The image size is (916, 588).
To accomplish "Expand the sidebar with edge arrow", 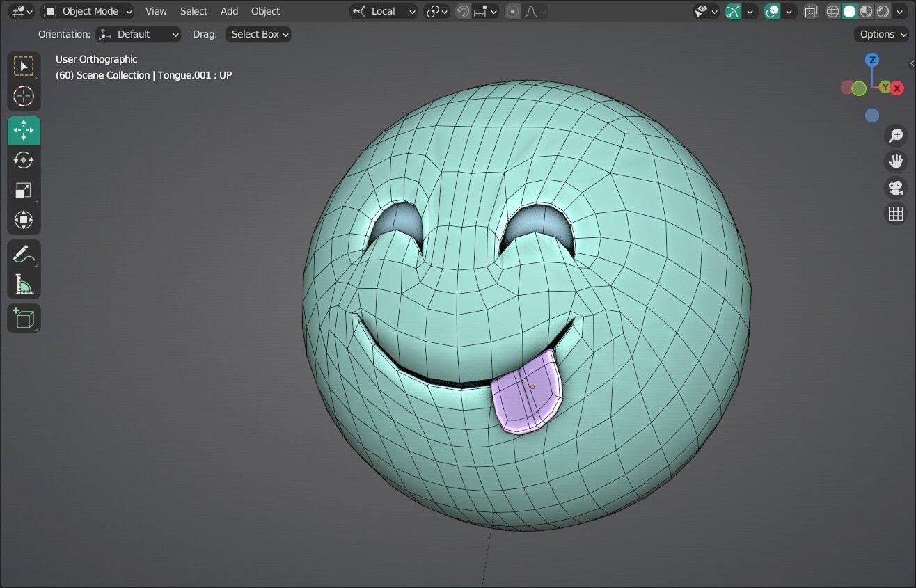I will (912, 63).
